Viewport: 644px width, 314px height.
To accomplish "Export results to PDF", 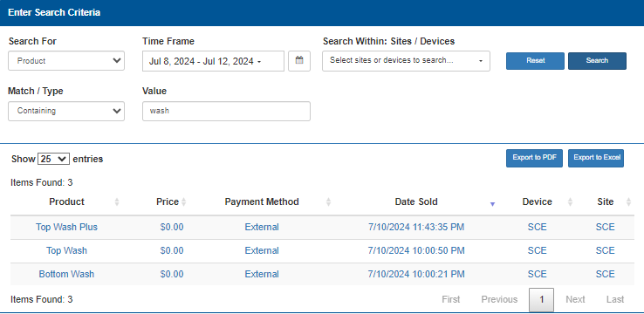I will pyautogui.click(x=534, y=158).
